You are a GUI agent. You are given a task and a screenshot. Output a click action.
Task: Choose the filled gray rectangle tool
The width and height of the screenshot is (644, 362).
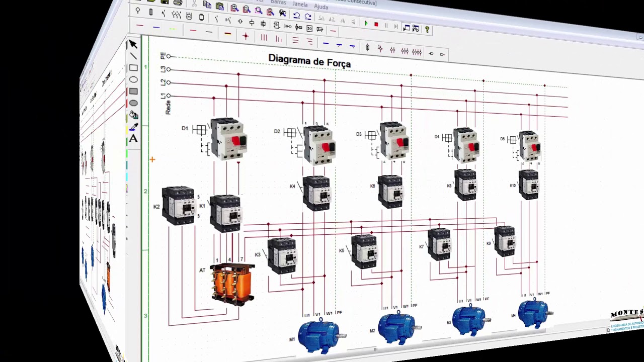[x=133, y=92]
